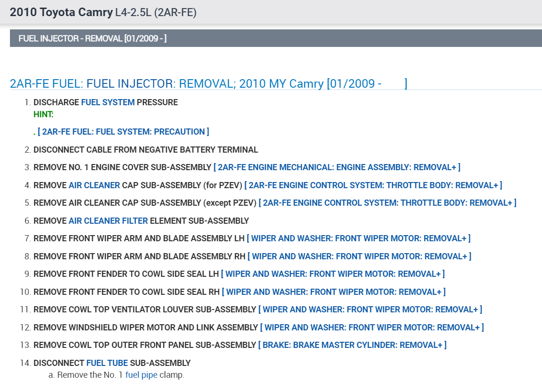Open wiper motor removal link for wiper arm RH

(x=359, y=256)
